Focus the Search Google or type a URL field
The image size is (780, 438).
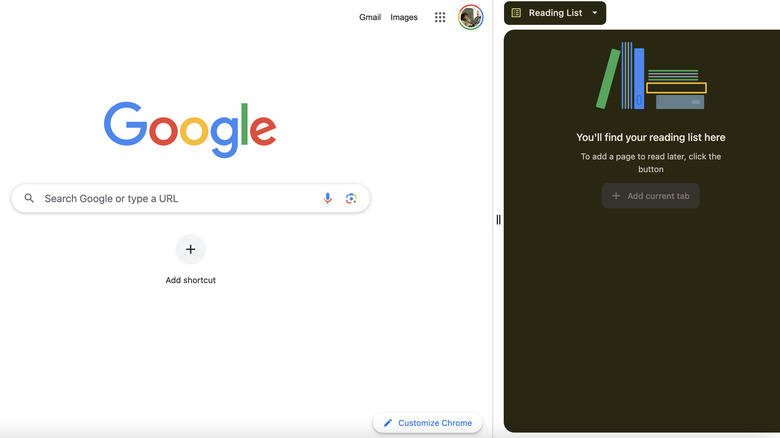click(191, 198)
